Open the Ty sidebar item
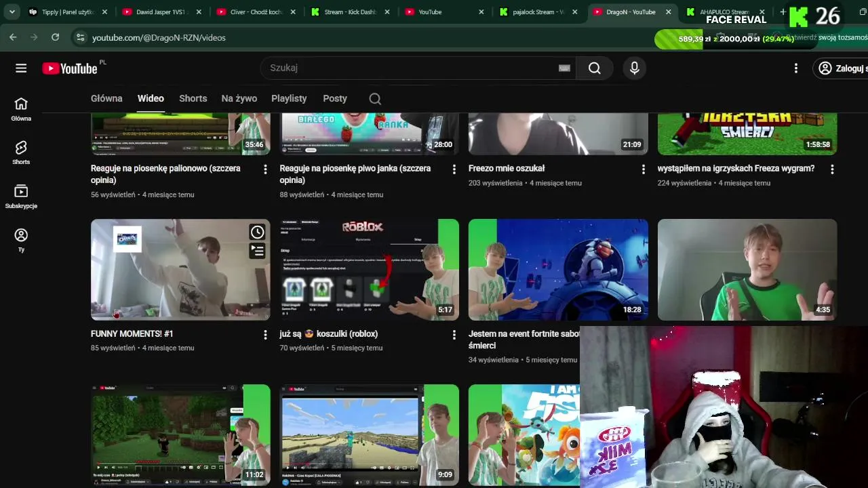Screen dimensions: 868x488 21,240
